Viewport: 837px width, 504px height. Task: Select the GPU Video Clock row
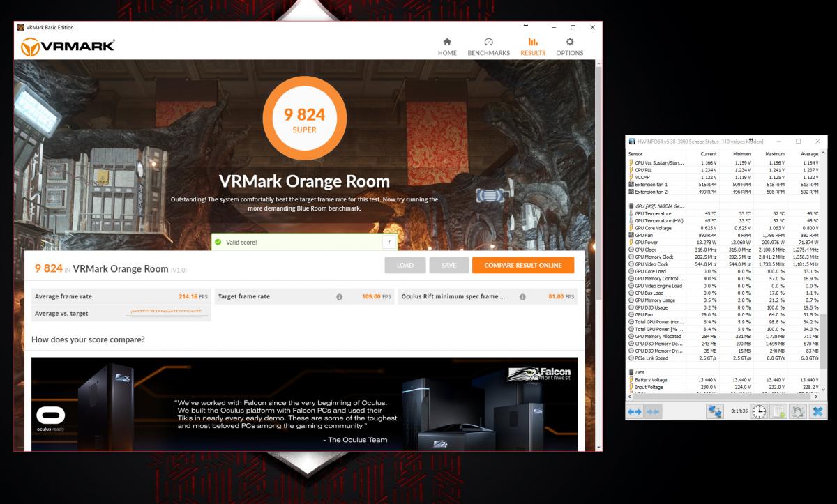[x=723, y=264]
